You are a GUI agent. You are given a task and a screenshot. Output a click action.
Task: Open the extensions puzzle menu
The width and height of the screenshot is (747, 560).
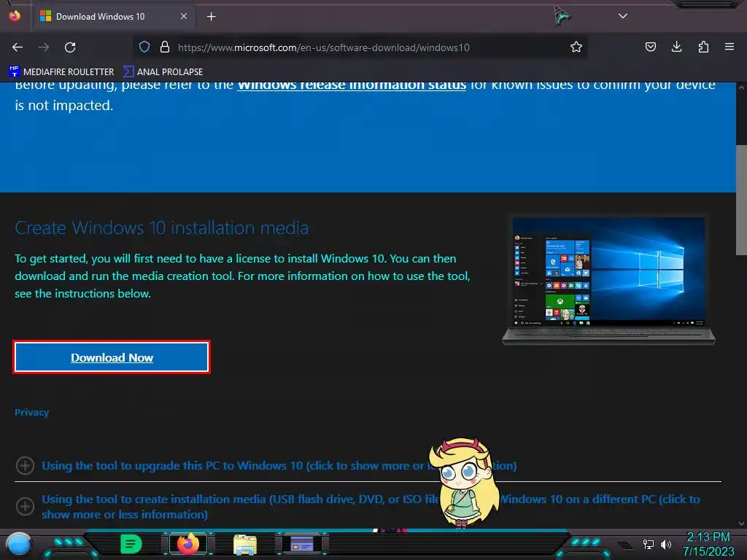point(703,47)
